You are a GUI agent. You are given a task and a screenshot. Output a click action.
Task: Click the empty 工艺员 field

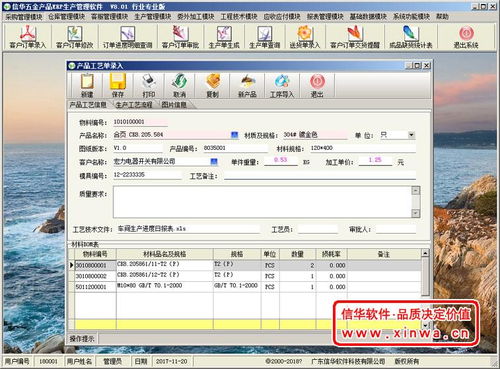click(x=318, y=229)
